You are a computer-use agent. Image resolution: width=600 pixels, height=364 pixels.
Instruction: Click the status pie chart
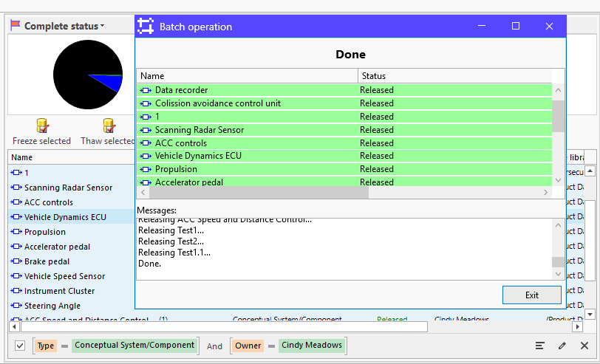88,75
